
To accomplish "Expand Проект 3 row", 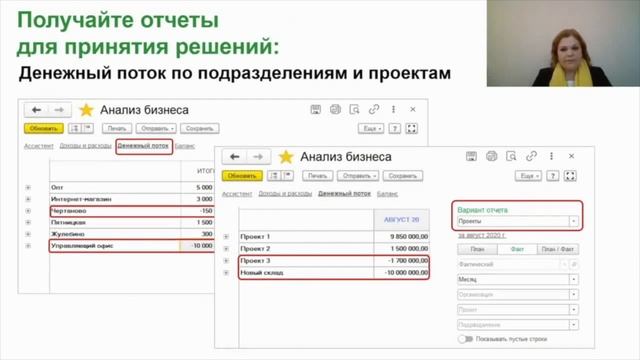I will click(226, 260).
